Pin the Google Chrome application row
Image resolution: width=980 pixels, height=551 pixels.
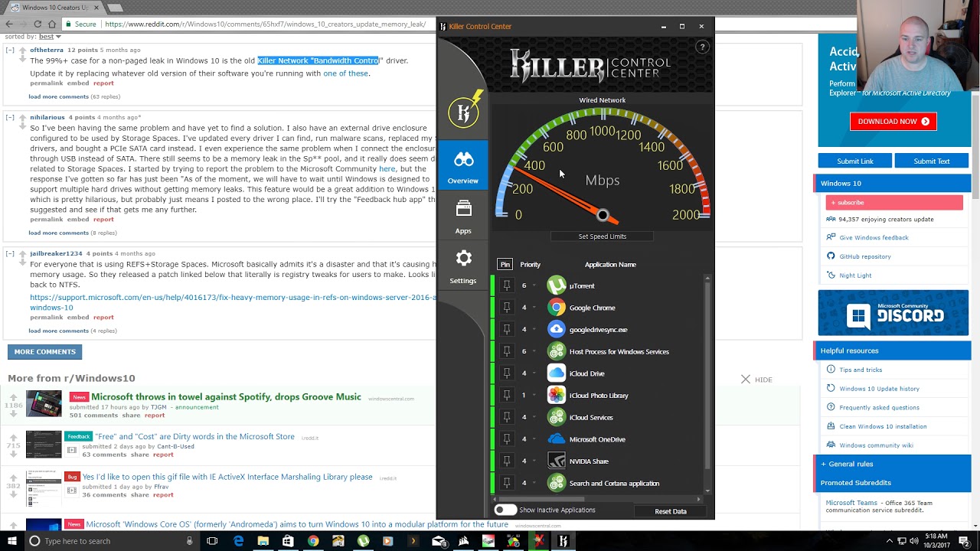pyautogui.click(x=506, y=308)
